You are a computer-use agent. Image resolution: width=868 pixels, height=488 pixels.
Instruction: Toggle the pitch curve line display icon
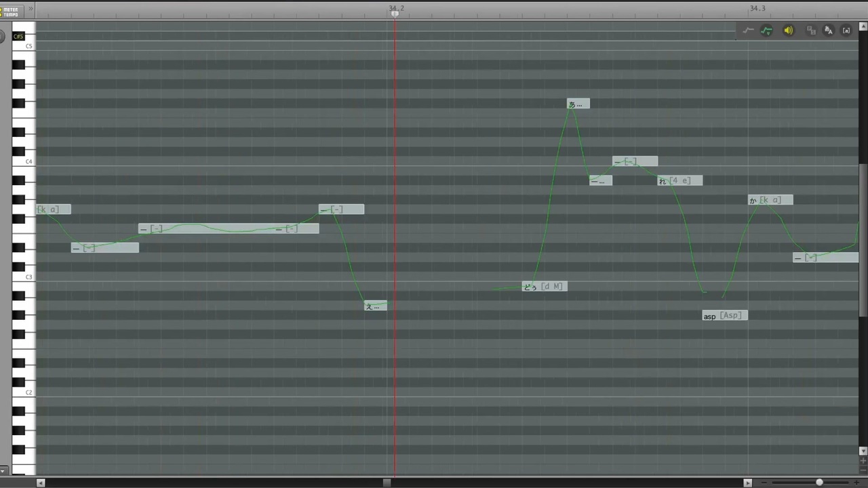point(748,30)
